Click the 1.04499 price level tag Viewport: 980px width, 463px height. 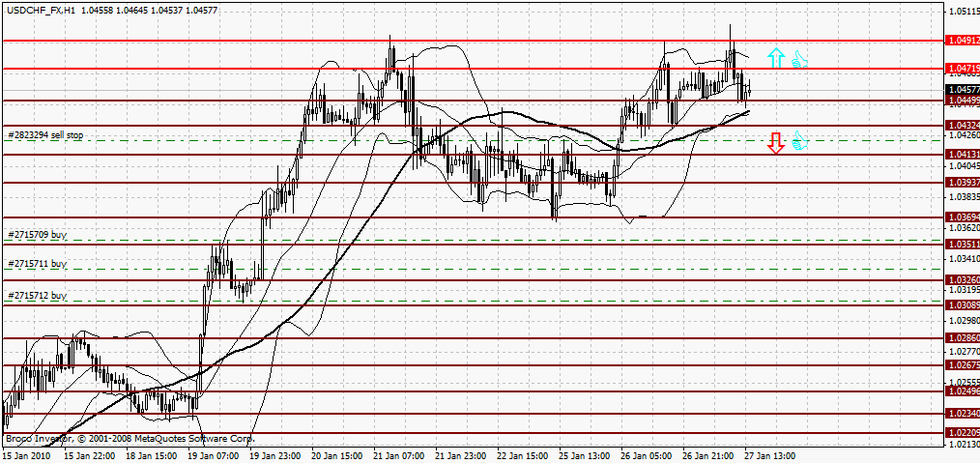tap(964, 100)
